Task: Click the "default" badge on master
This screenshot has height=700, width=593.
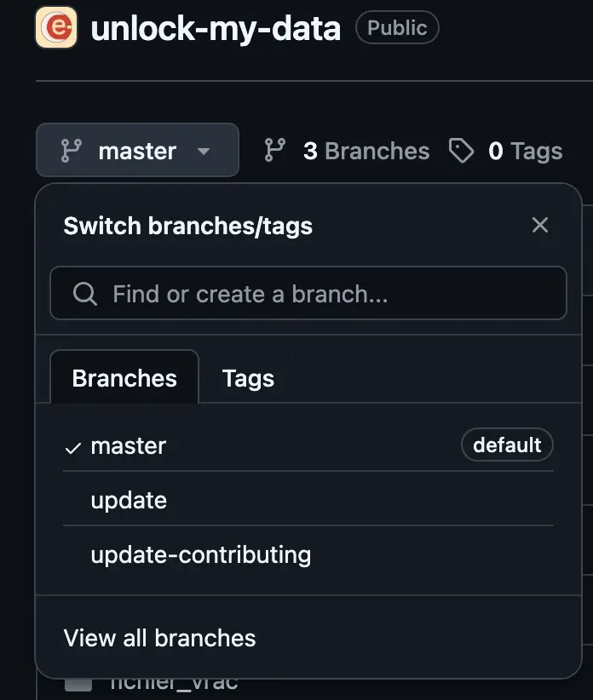Action: (507, 445)
